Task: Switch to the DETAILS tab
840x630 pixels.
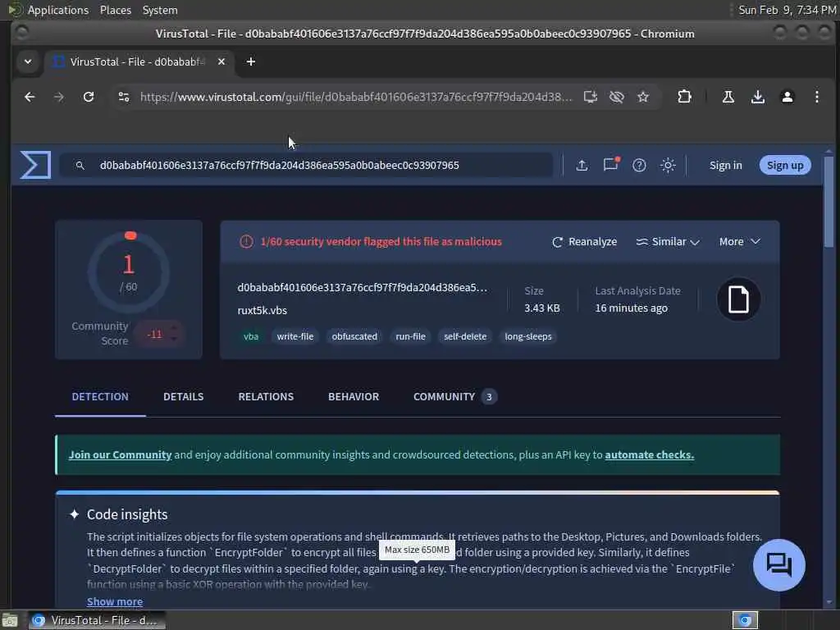Action: click(183, 397)
